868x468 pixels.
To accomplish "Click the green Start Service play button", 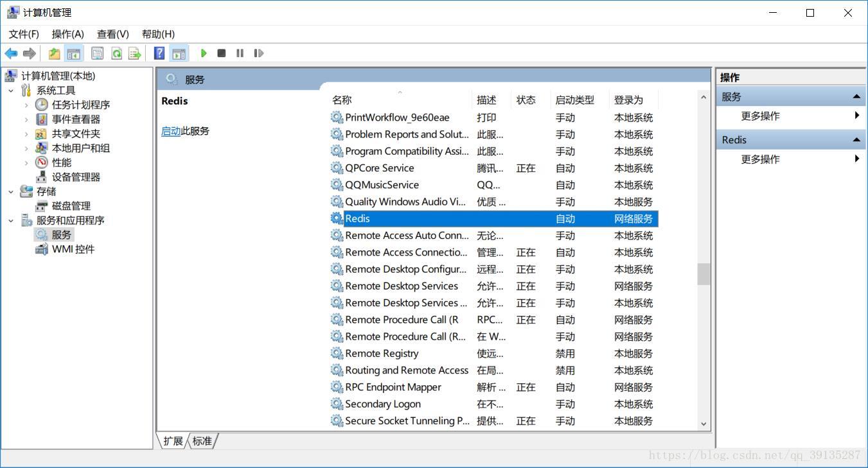I will click(204, 53).
